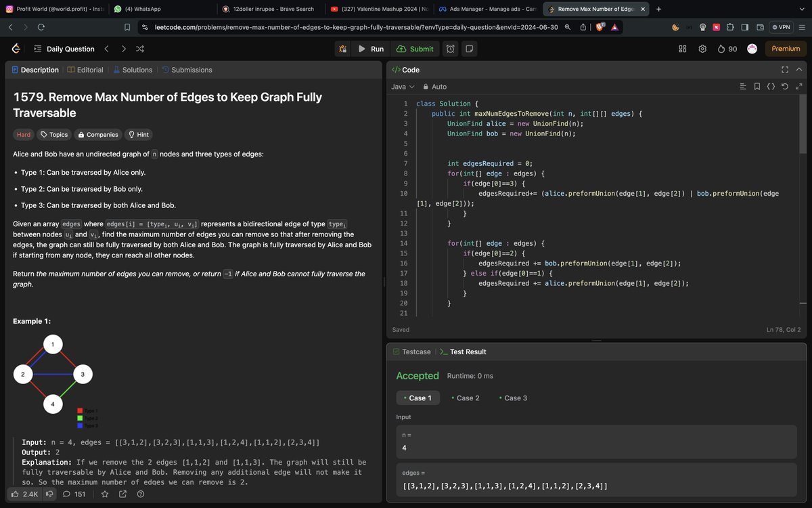Switch to the Test Result tab
The width and height of the screenshot is (812, 508).
(463, 352)
